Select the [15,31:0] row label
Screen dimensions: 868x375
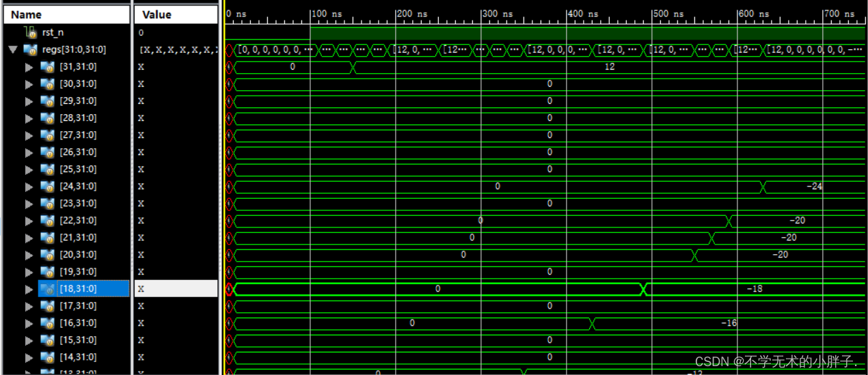[78, 339]
